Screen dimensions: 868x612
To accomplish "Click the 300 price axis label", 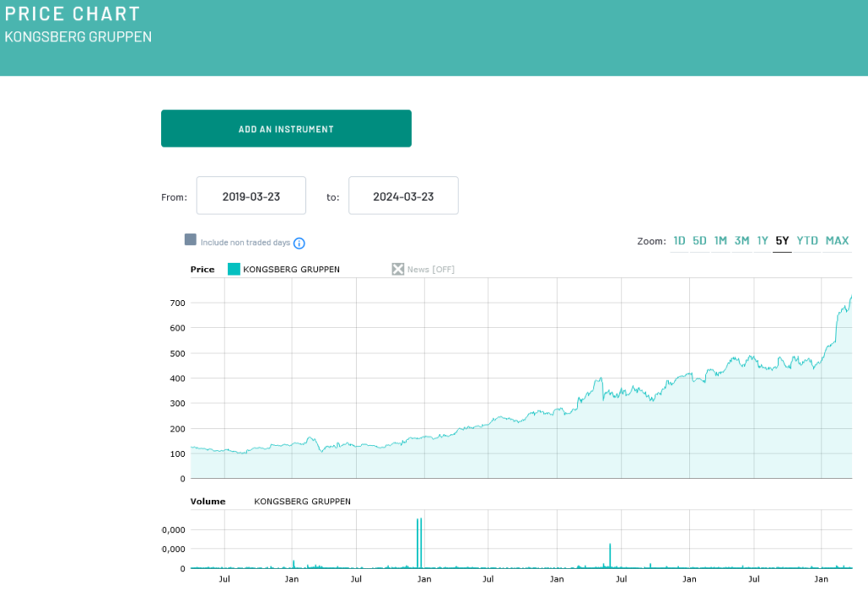I will 178,403.
